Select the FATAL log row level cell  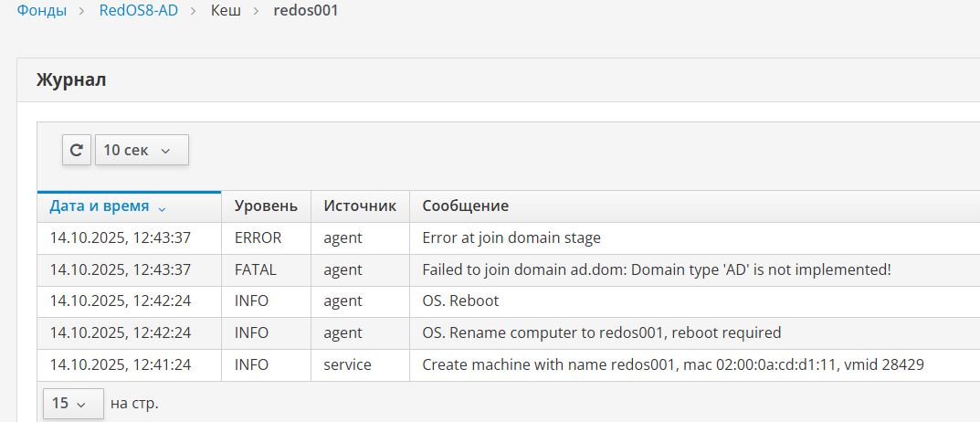(255, 270)
